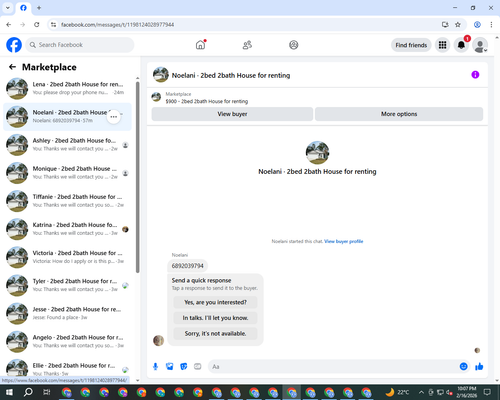Screen dimensions: 500x400
Task: Open the Windows notification center
Action: point(487,392)
